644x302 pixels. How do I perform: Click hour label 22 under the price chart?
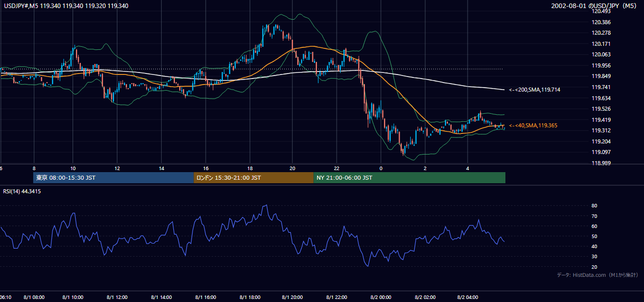point(337,168)
